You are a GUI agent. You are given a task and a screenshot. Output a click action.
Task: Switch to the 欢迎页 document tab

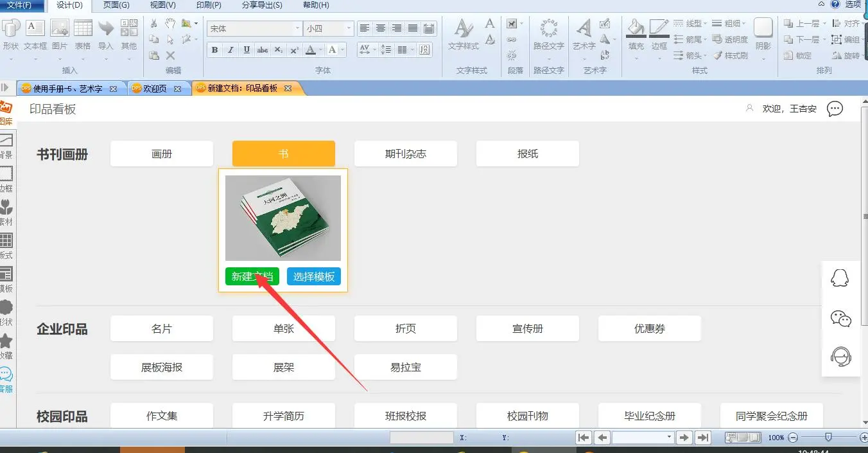point(155,89)
